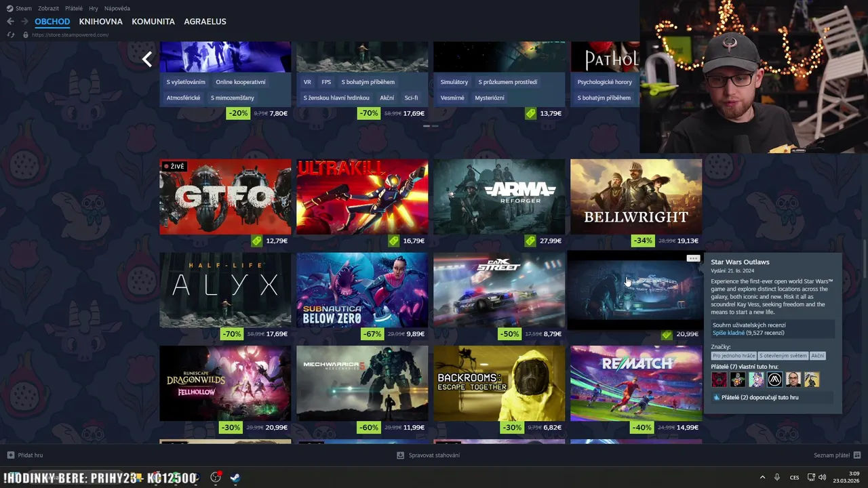
Task: Open the Nápověda menu
Action: click(117, 8)
